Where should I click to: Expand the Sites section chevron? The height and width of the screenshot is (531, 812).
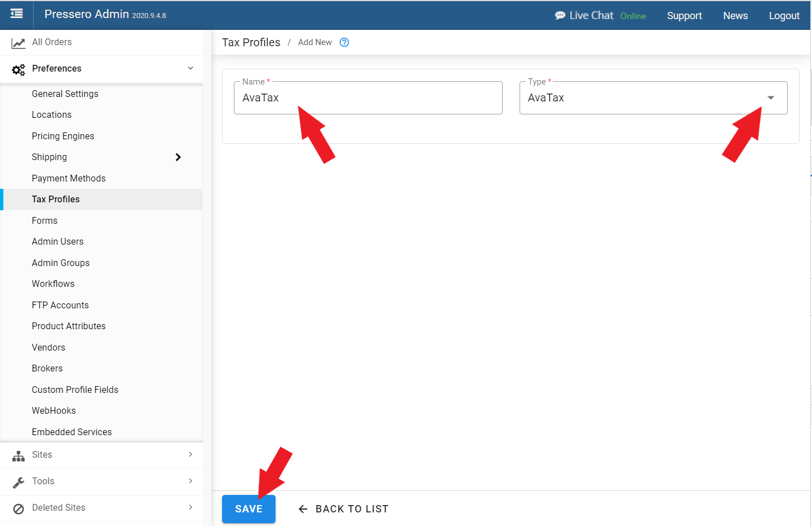pyautogui.click(x=190, y=454)
